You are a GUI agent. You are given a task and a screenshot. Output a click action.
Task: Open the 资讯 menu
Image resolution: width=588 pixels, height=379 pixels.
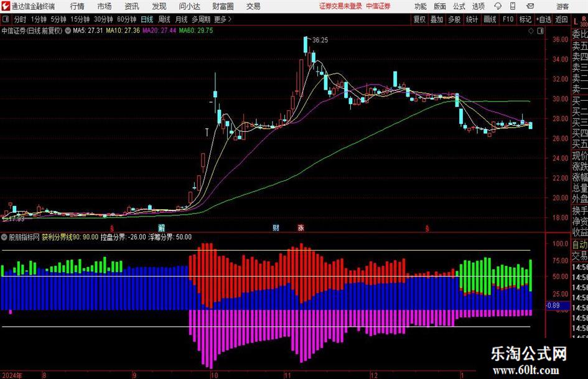coord(132,6)
